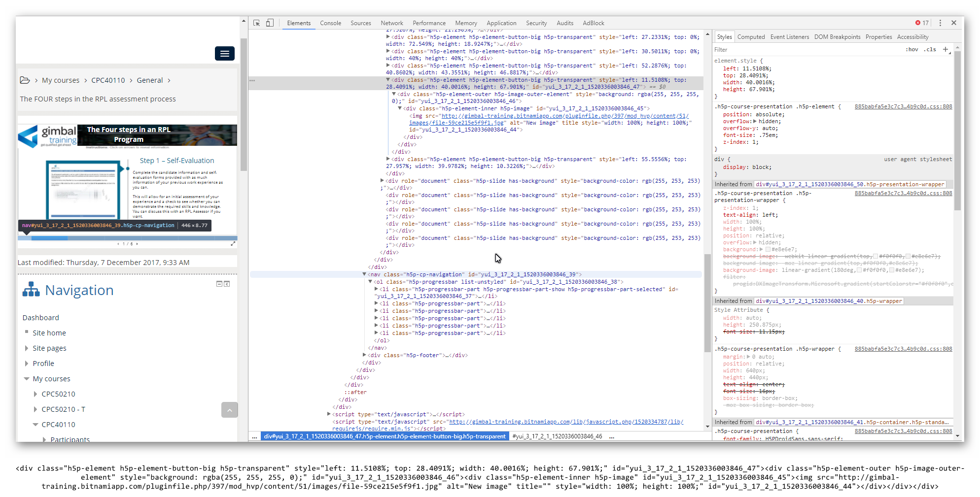Open the DOM Breakpoints pane tab
980x497 pixels.
click(837, 37)
